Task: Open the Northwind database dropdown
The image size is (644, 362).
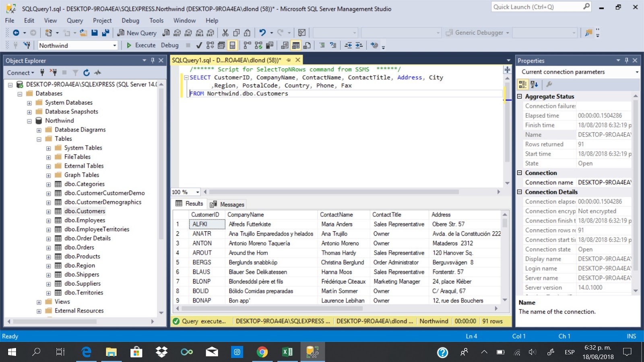Action: (114, 45)
